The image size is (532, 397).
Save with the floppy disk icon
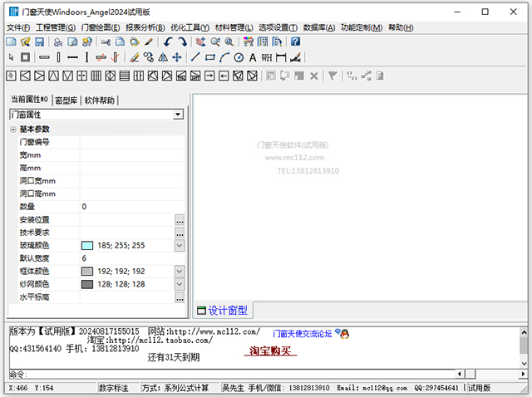[x=40, y=42]
